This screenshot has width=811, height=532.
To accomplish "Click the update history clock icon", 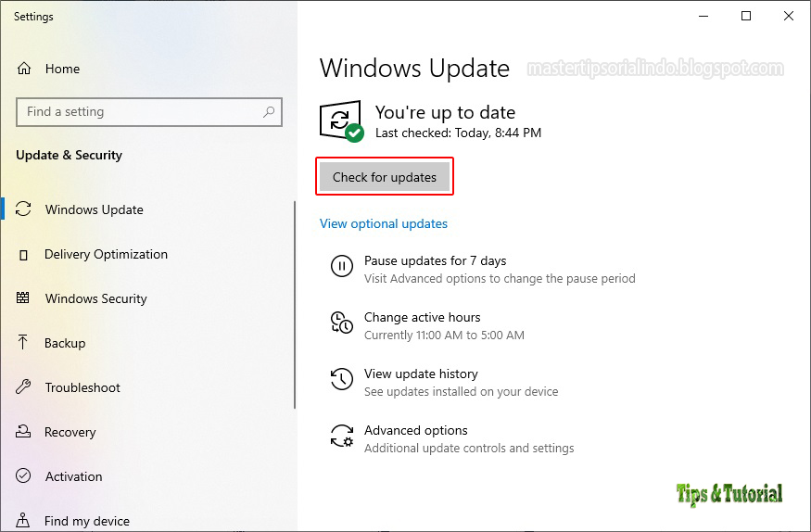I will (341, 379).
